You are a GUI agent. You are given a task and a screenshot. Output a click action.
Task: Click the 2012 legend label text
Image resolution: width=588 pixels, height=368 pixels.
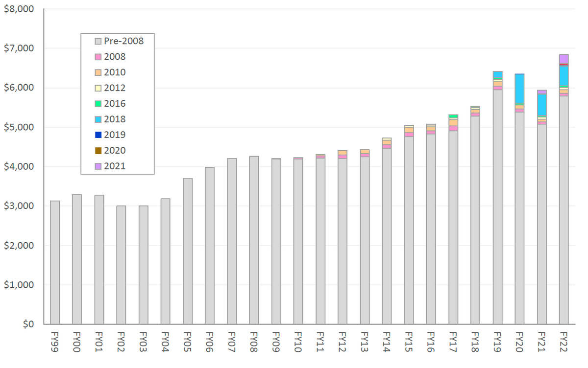click(x=115, y=88)
